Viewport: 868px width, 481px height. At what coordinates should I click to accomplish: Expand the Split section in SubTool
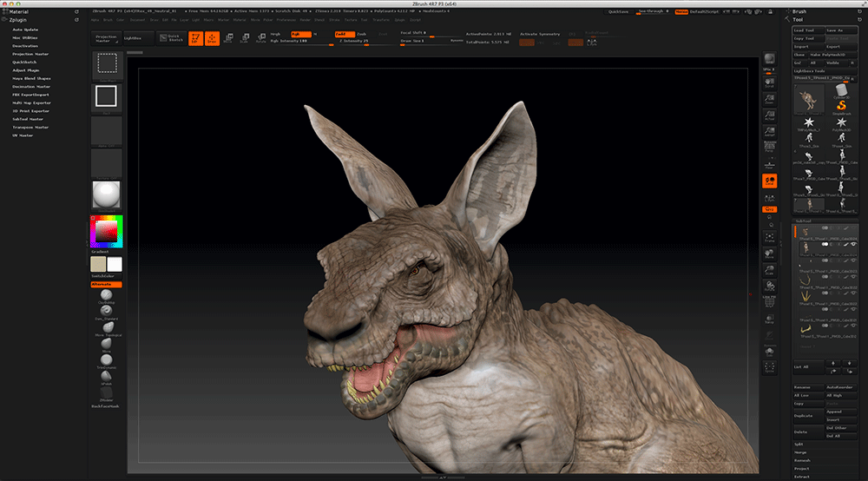click(x=799, y=445)
